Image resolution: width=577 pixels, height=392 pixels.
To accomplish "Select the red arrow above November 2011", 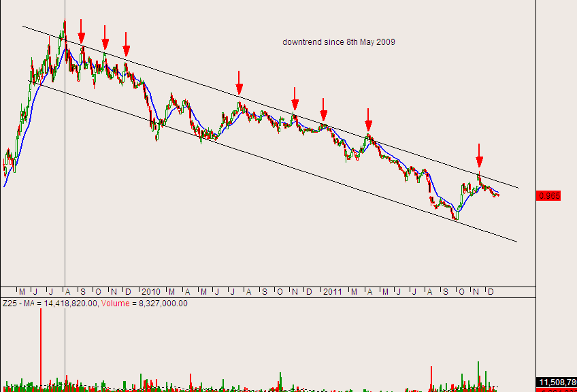I will tap(479, 156).
